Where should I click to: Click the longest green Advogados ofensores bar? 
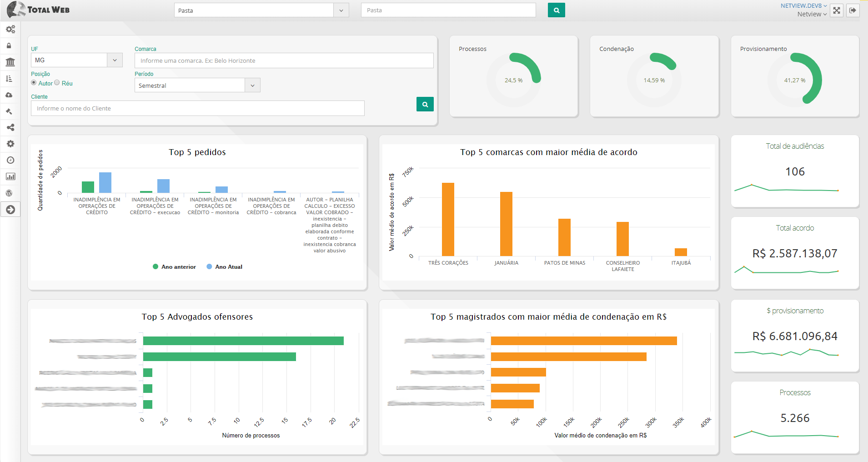point(243,341)
